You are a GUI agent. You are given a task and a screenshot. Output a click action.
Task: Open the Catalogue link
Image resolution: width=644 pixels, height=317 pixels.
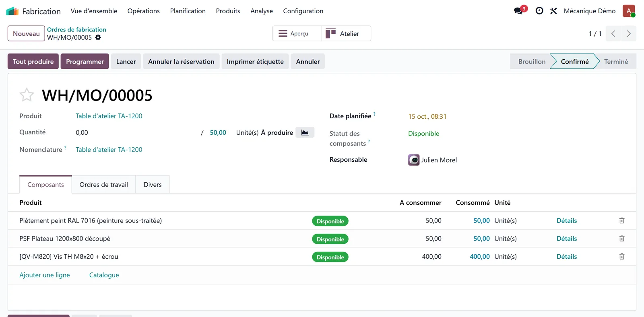pos(104,275)
